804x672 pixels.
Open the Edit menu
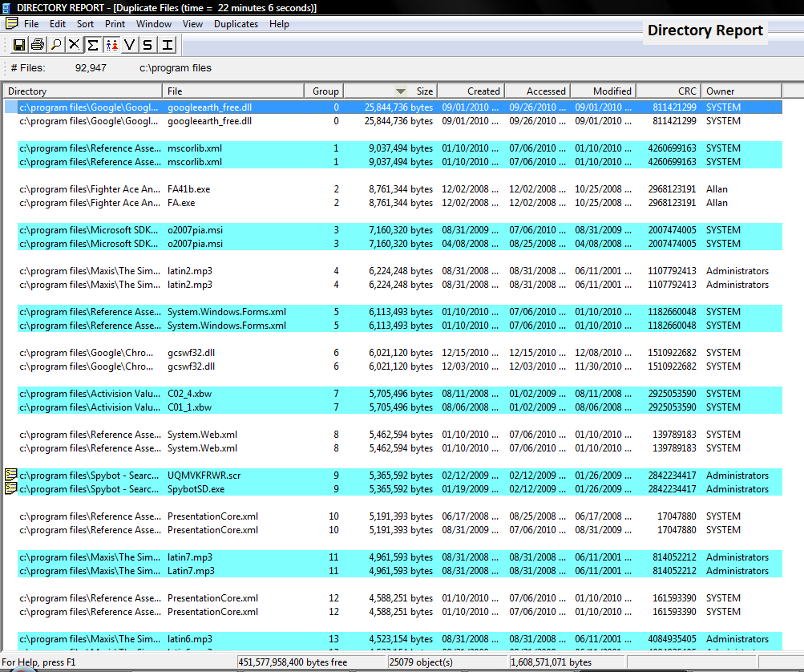tap(58, 24)
